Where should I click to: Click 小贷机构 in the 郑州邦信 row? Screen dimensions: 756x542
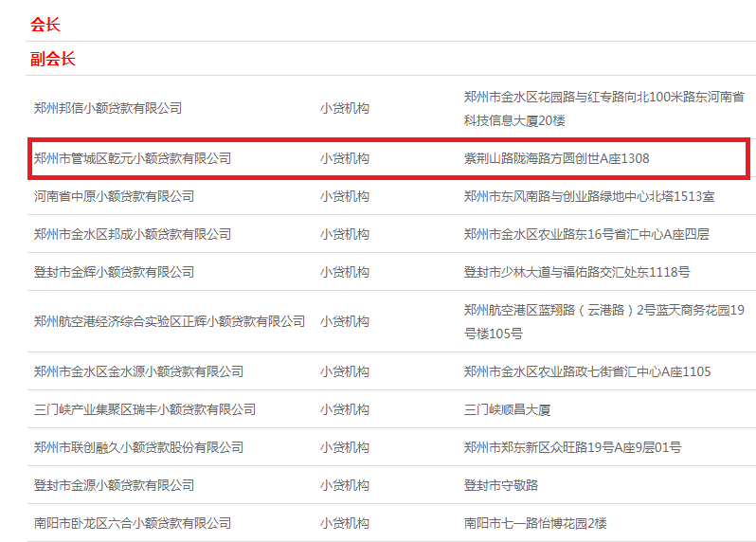tap(344, 108)
